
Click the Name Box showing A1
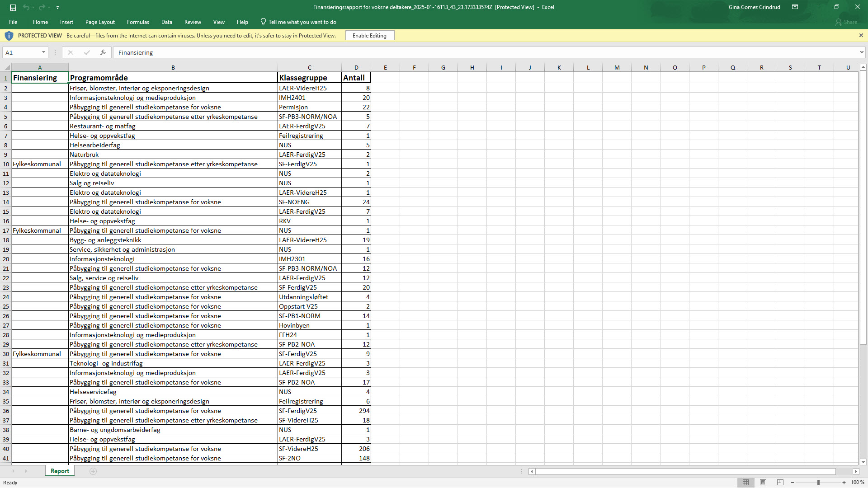(x=22, y=52)
